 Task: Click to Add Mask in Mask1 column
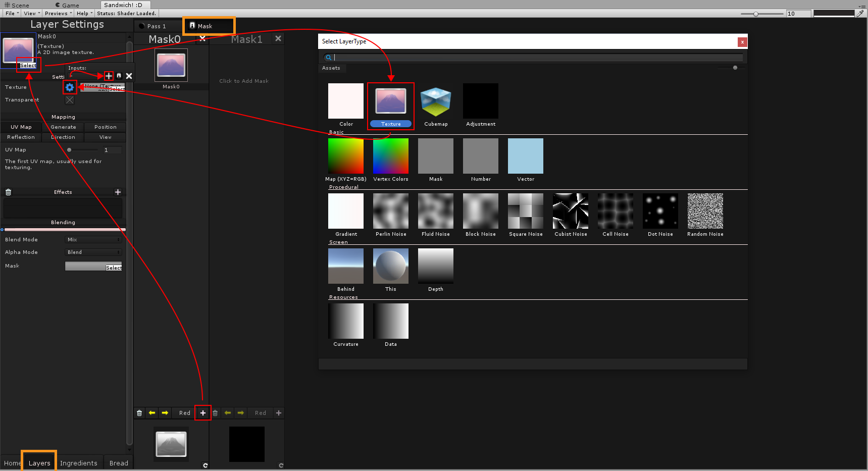[244, 81]
